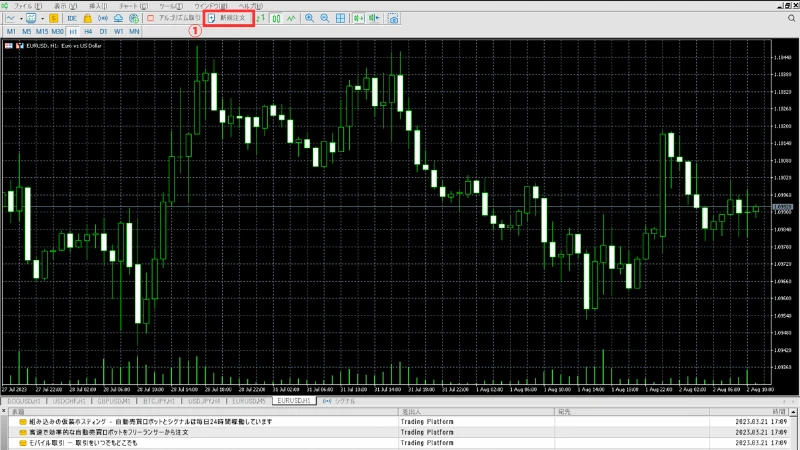Switch to the USDCHFJ,H1 chart tab
The width and height of the screenshot is (800, 450).
(x=69, y=401)
